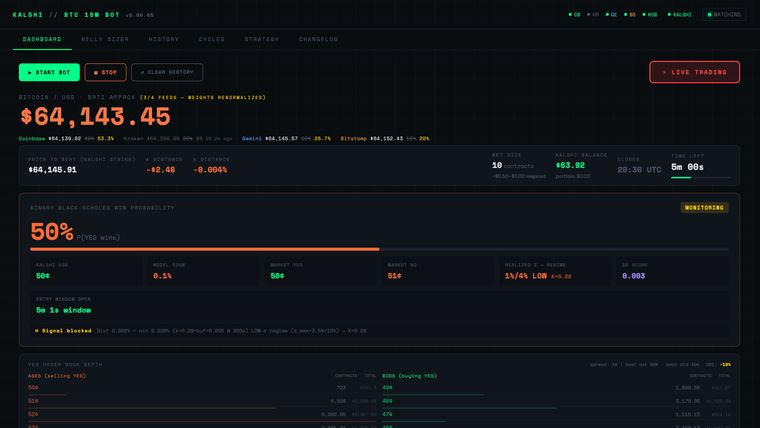
Task: Toggle the Live Trading mode button
Action: pos(695,72)
